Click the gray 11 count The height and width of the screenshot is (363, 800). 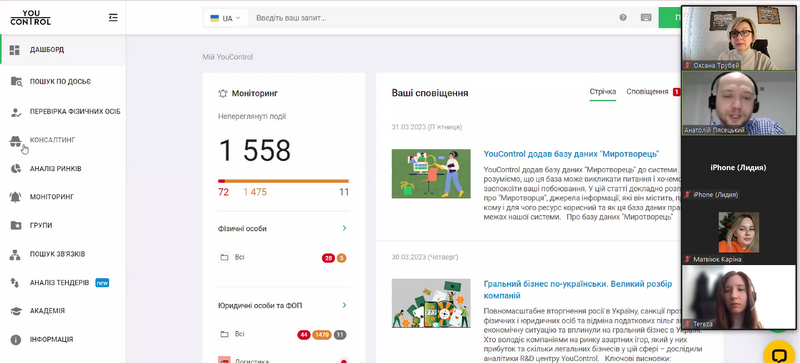(x=344, y=192)
